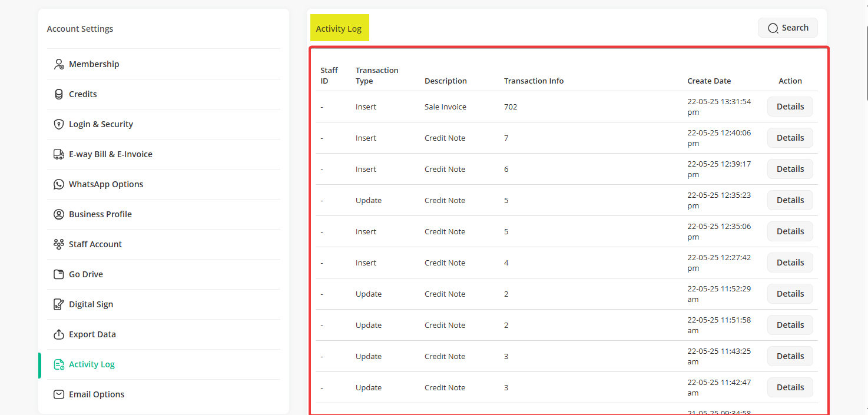Screen dimensions: 868x415
Task: Click the Business Profile icon
Action: click(x=59, y=214)
